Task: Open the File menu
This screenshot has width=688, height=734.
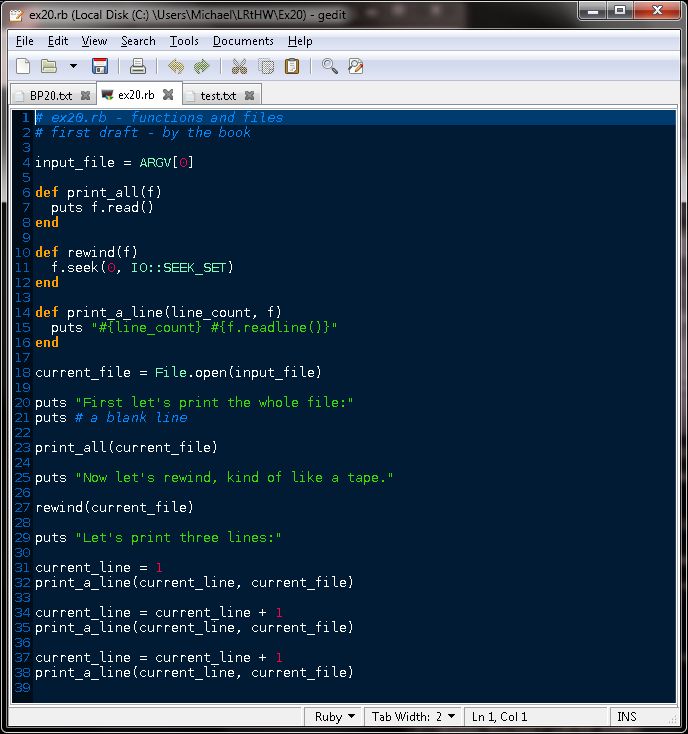Action: coord(25,41)
